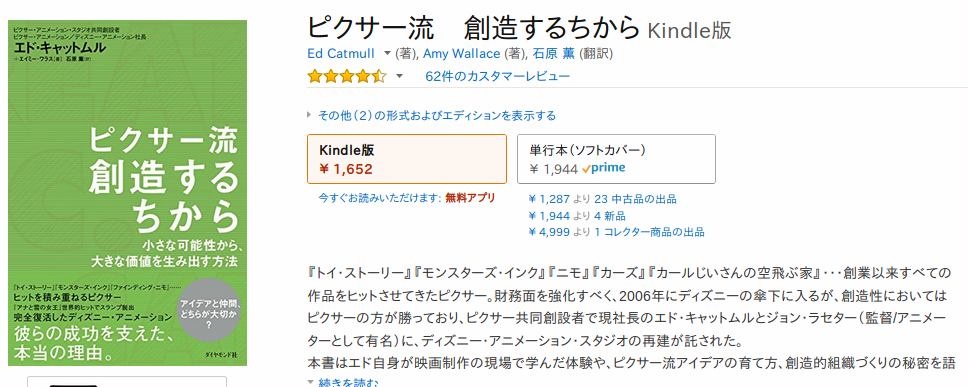This screenshot has height=387, width=968.
Task: Select the 単行本(ソフトカバー) format option
Action: [616, 159]
